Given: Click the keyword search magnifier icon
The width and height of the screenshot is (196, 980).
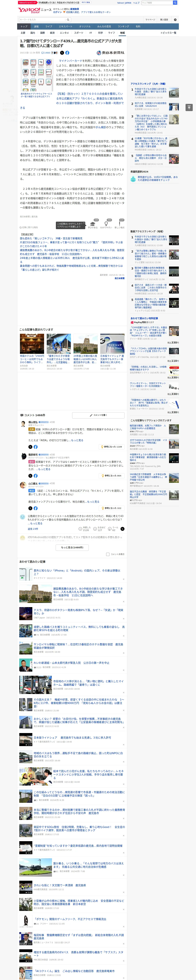Looking at the screenshot, I should tap(68, 19).
